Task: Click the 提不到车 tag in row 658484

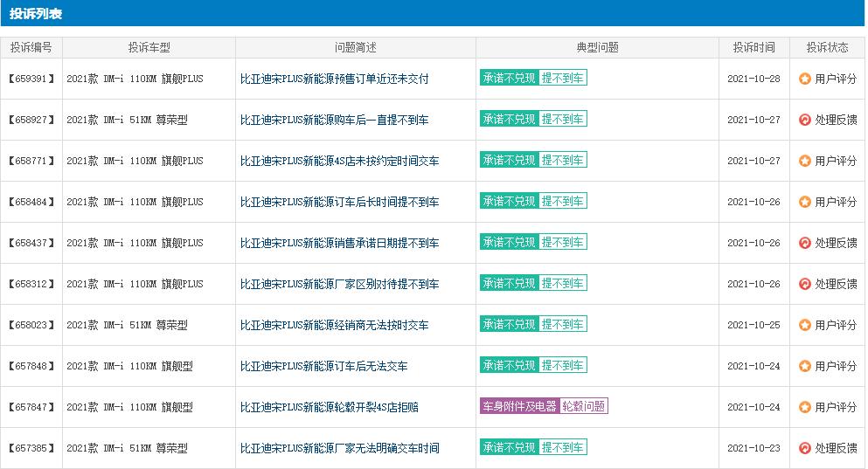Action: 562,202
